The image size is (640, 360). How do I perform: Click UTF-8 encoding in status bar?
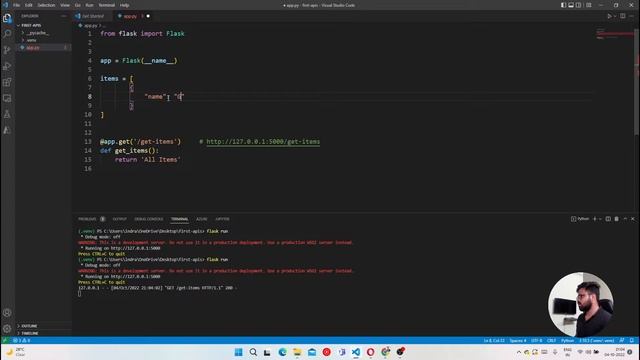click(x=537, y=340)
